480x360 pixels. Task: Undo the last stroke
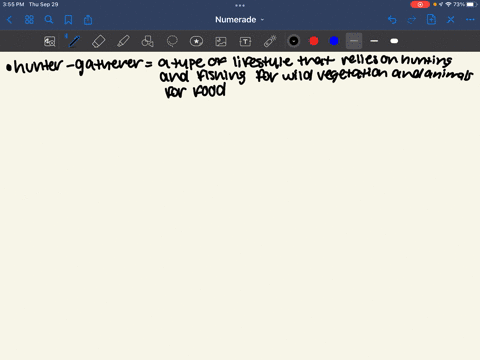point(392,20)
